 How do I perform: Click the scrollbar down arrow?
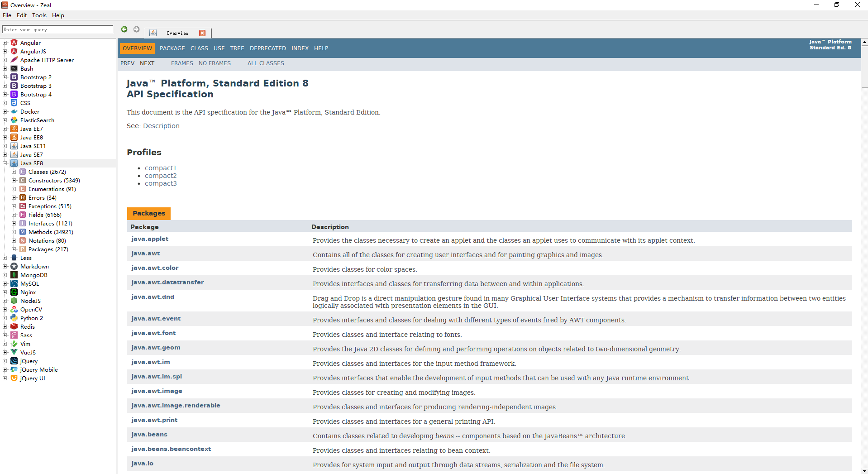coord(864,471)
